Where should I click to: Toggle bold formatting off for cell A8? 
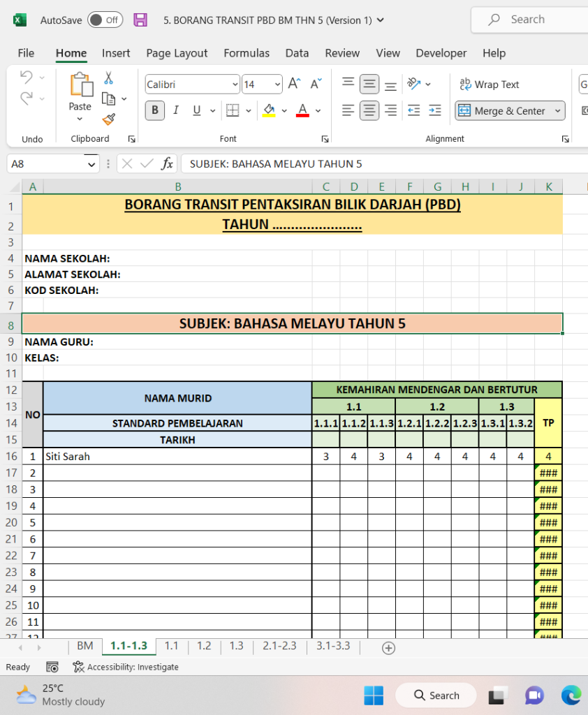point(154,110)
